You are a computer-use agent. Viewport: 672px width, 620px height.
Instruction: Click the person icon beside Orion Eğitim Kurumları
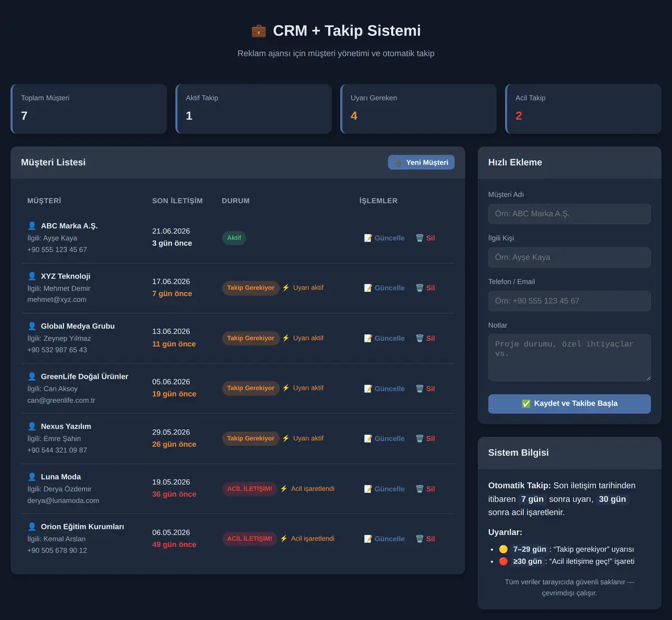coord(32,526)
